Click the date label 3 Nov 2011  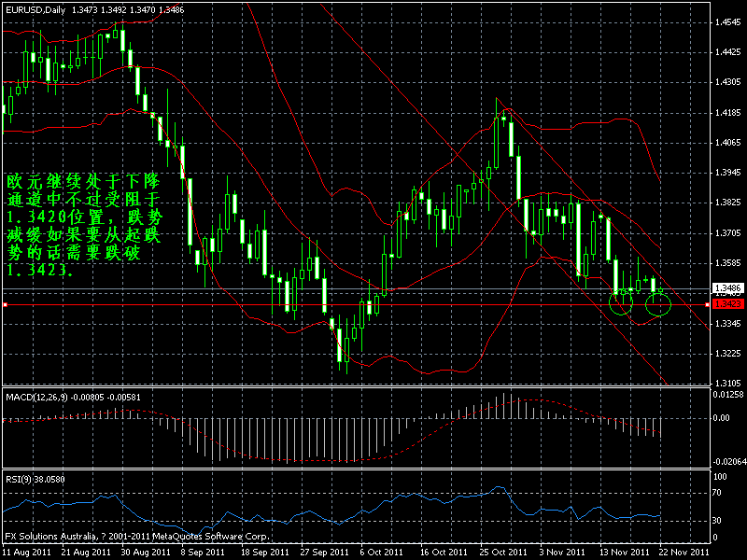(x=561, y=553)
